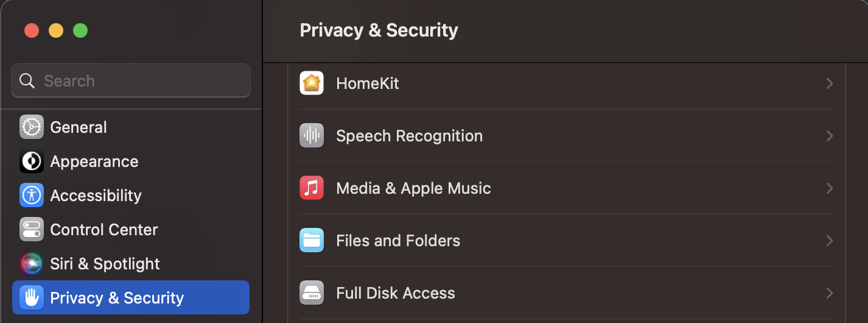Click the Control Center sidebar icon
The height and width of the screenshot is (323, 868).
coord(32,230)
